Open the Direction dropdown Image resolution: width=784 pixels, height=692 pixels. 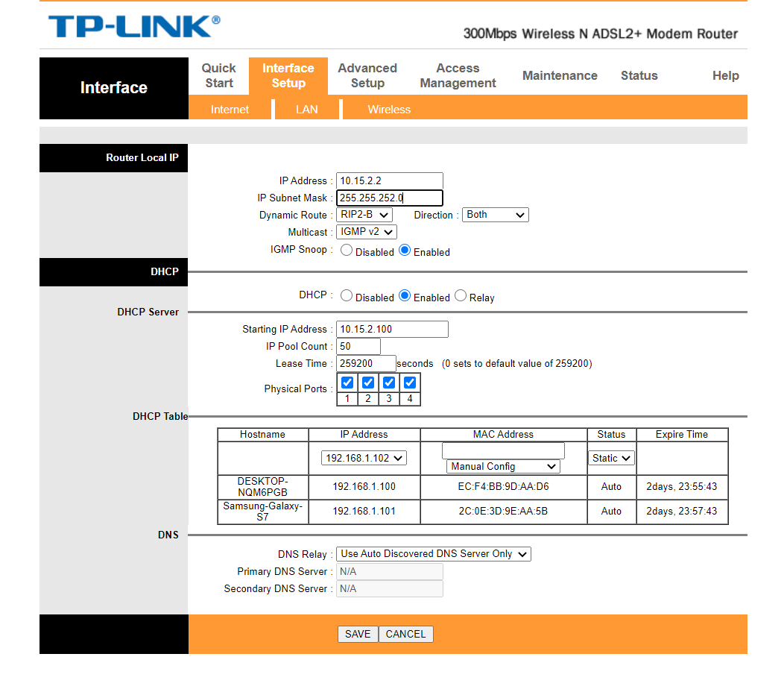coord(495,215)
